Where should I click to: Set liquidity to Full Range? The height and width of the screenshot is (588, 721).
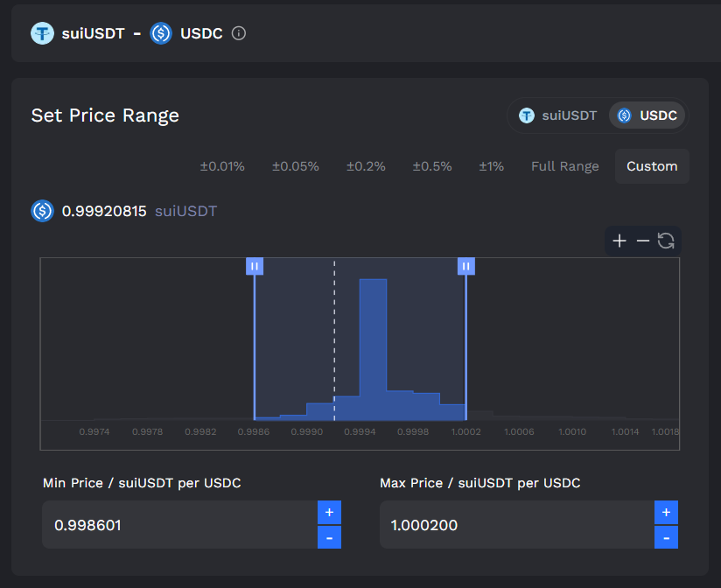[x=565, y=166]
